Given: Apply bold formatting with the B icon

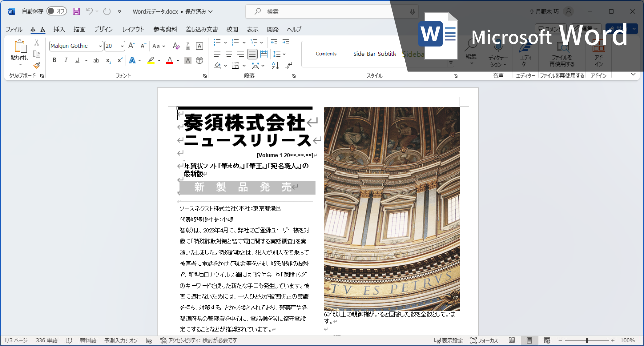Looking at the screenshot, I should click(x=54, y=60).
